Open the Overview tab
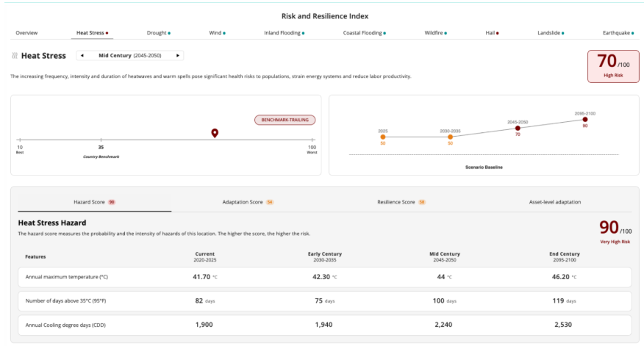This screenshot has height=346, width=644. click(27, 33)
